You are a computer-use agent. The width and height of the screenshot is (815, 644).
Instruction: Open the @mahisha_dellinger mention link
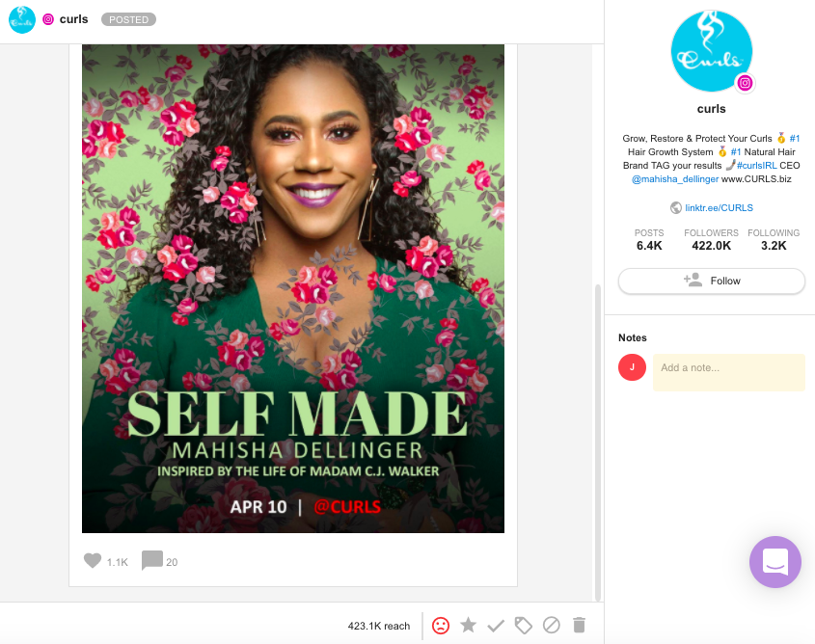(674, 179)
